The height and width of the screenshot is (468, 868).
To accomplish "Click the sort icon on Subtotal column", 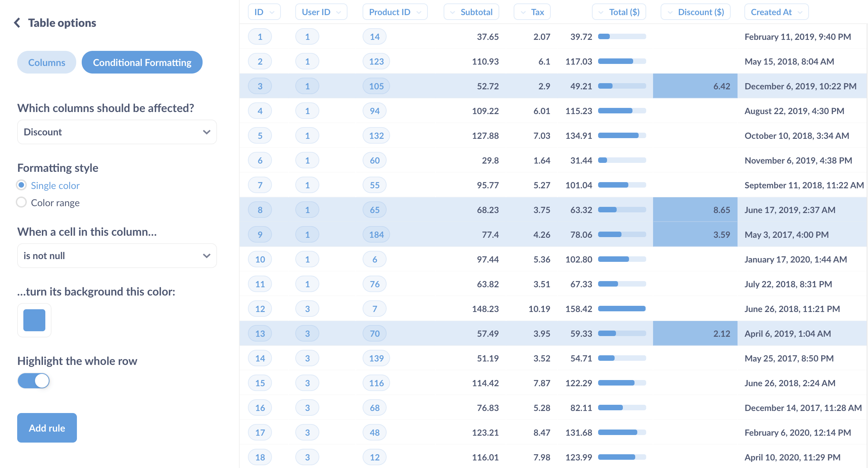I will click(453, 9).
